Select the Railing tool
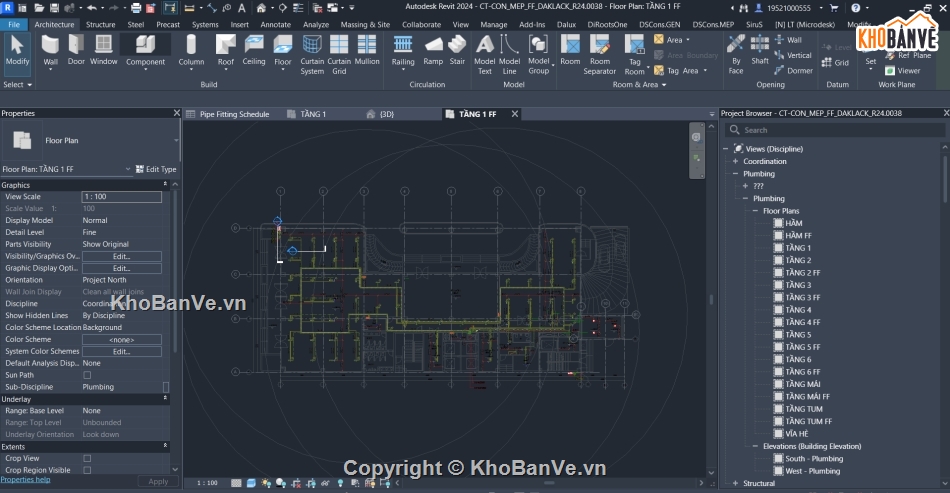Image resolution: width=950 pixels, height=493 pixels. pos(403,52)
